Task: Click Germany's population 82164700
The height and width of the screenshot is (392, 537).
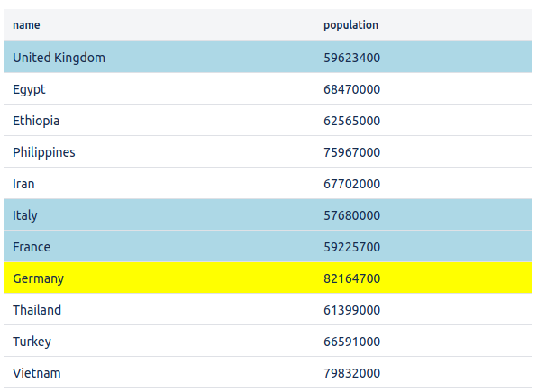Action: click(x=351, y=278)
